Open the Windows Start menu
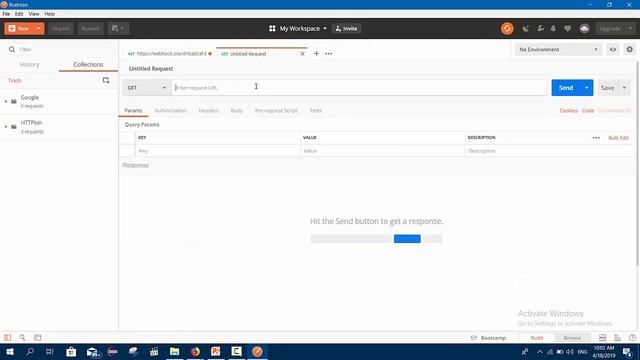This screenshot has height=360, width=640. pyautogui.click(x=10, y=351)
